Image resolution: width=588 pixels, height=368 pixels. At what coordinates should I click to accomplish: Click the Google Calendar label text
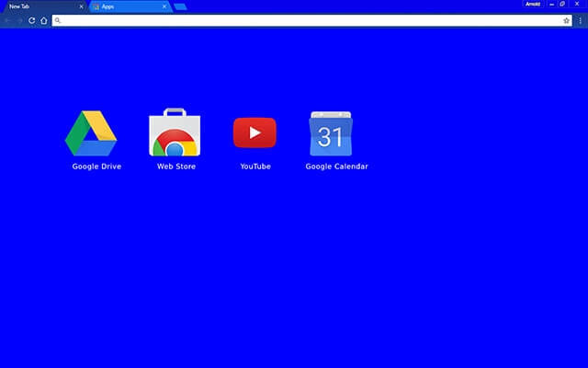coord(337,167)
